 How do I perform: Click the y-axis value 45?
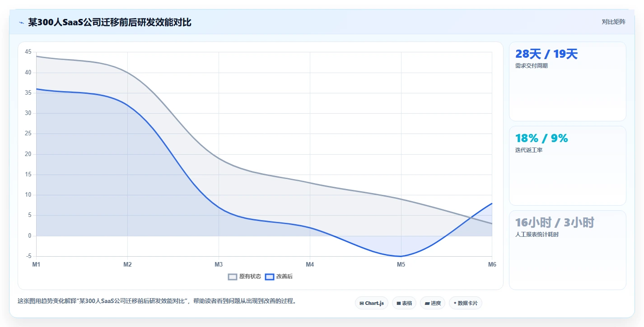click(x=28, y=52)
